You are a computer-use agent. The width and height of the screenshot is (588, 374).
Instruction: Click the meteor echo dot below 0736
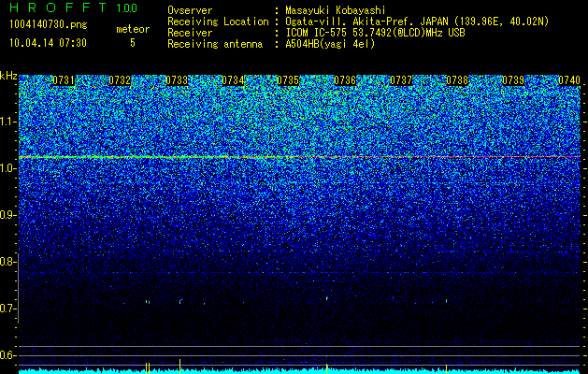click(327, 298)
